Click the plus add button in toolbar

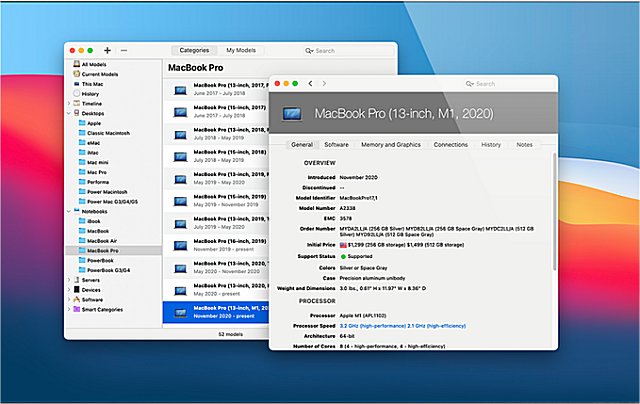click(107, 50)
